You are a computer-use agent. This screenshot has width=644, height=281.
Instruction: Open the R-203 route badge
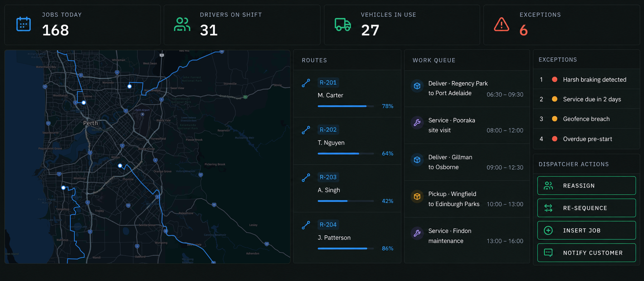[328, 177]
